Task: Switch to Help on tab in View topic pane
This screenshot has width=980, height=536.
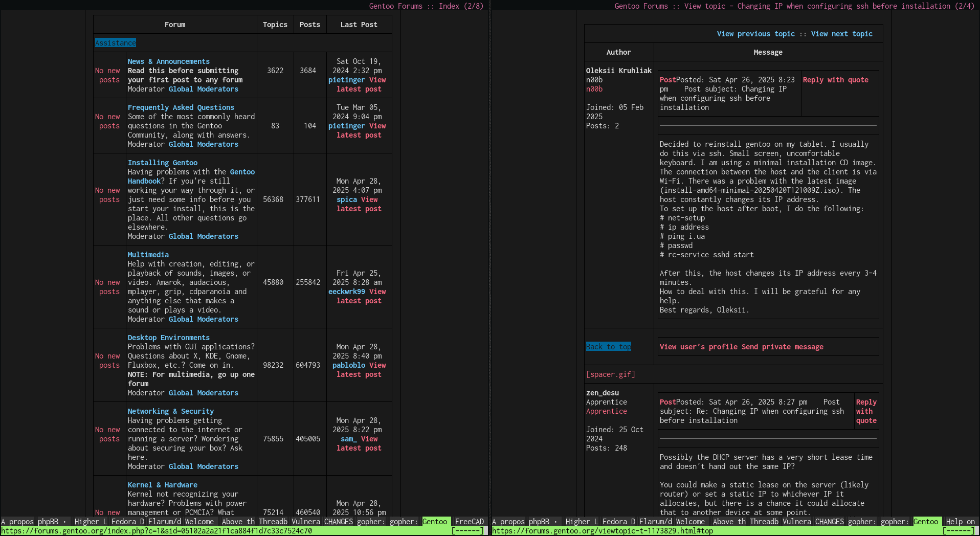Action: pyautogui.click(x=960, y=522)
